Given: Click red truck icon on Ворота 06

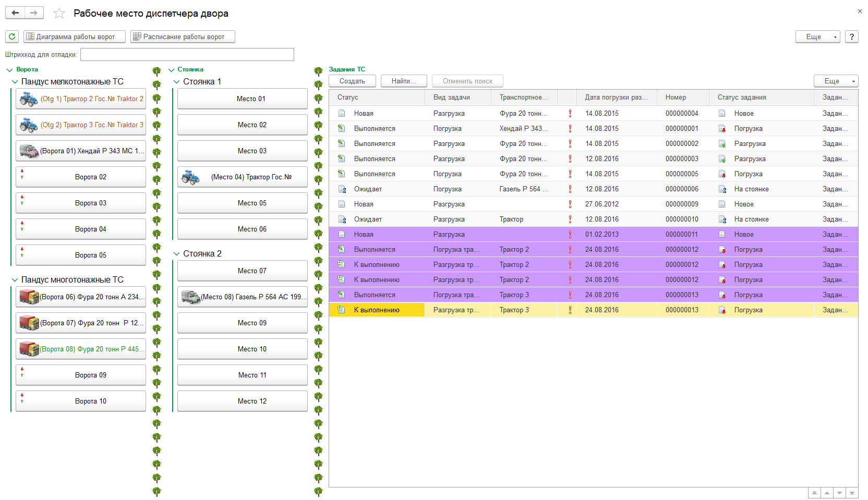Looking at the screenshot, I should click(29, 297).
